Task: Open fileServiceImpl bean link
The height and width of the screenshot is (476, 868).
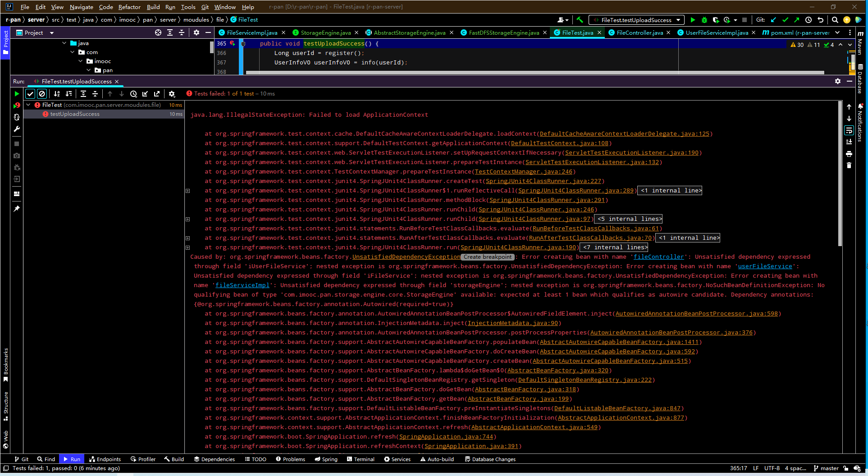Action: 242,285
